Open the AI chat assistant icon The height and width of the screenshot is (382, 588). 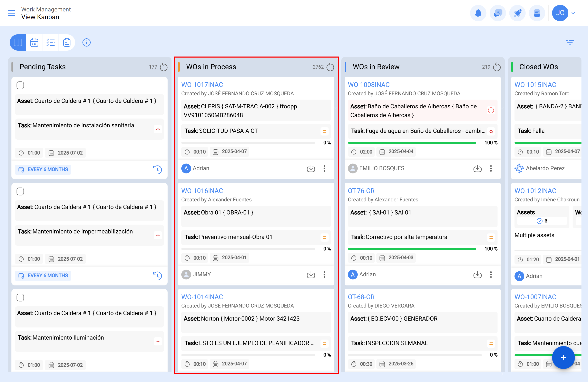[x=498, y=13]
